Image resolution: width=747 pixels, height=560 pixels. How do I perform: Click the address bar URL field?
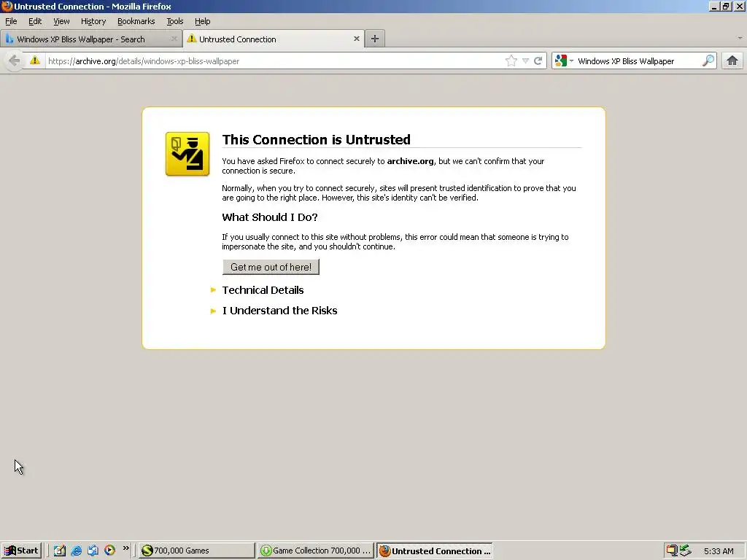274,61
